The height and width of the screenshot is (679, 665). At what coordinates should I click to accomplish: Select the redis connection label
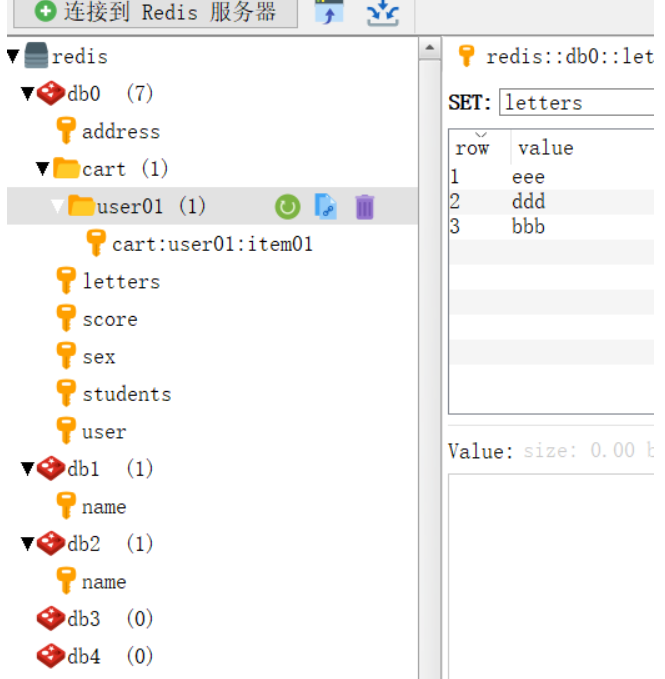(80, 57)
